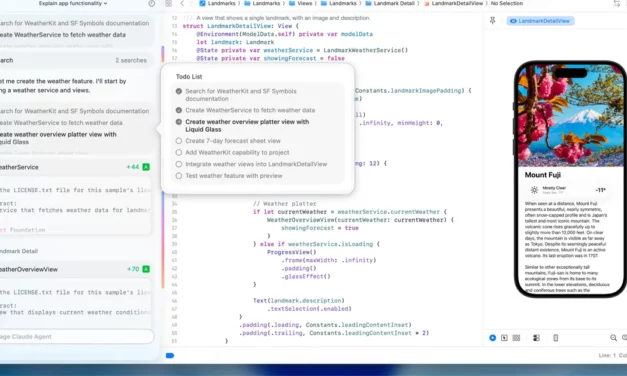The width and height of the screenshot is (627, 376).
Task: Click the -11° temperature in preview
Action: [600, 190]
